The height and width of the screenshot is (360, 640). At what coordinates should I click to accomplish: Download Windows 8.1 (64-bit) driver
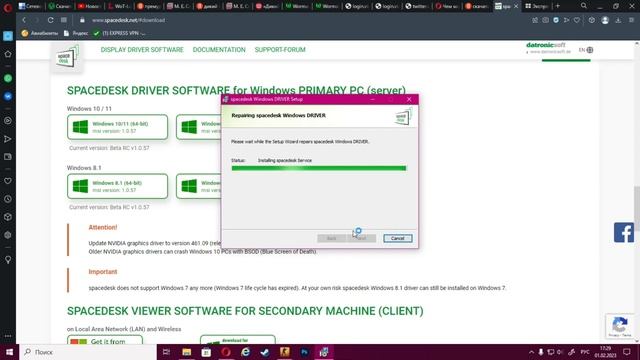(118, 186)
